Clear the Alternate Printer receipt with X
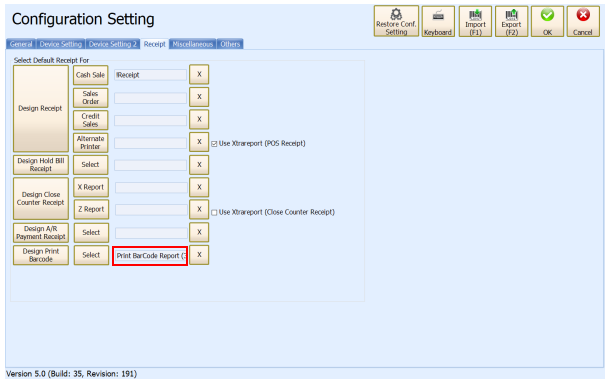Image resolution: width=608 pixels, height=386 pixels. pos(199,142)
